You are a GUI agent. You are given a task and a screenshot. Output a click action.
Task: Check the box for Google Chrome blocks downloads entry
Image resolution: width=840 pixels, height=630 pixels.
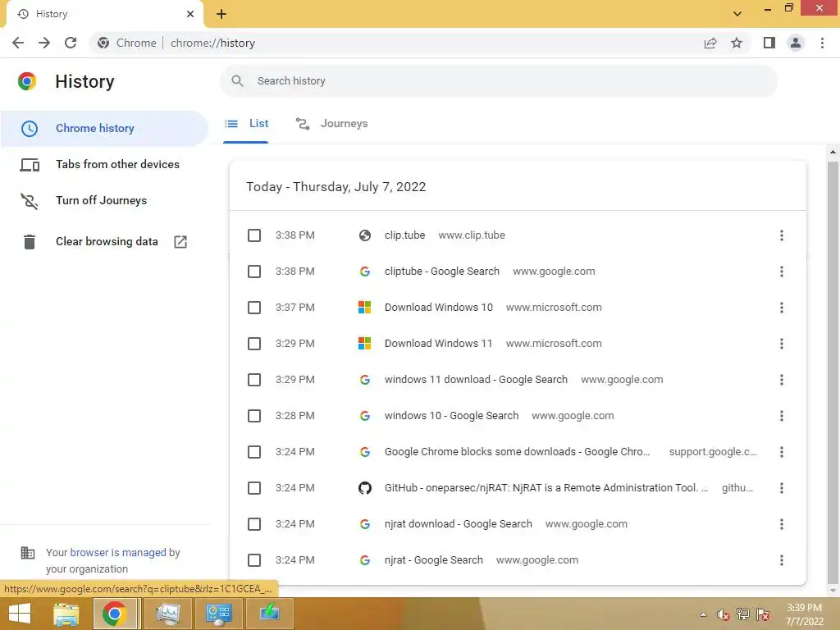point(254,452)
